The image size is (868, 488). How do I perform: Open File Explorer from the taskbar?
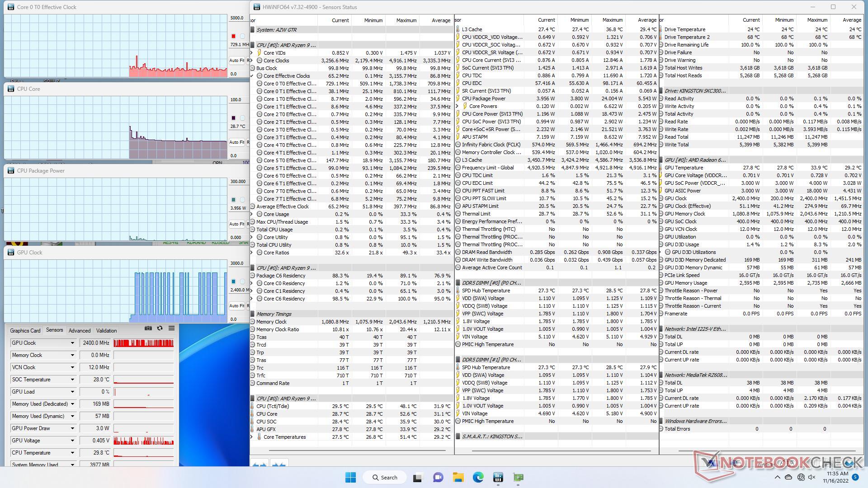458,477
